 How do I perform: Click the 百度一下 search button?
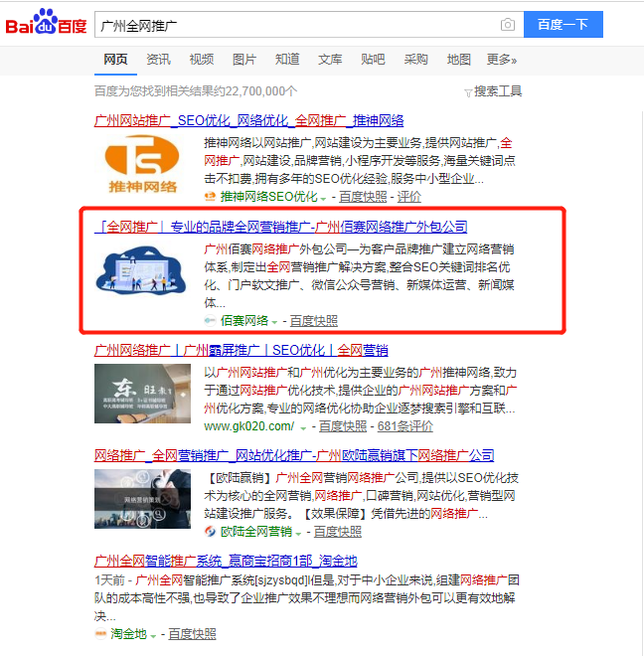tap(563, 25)
